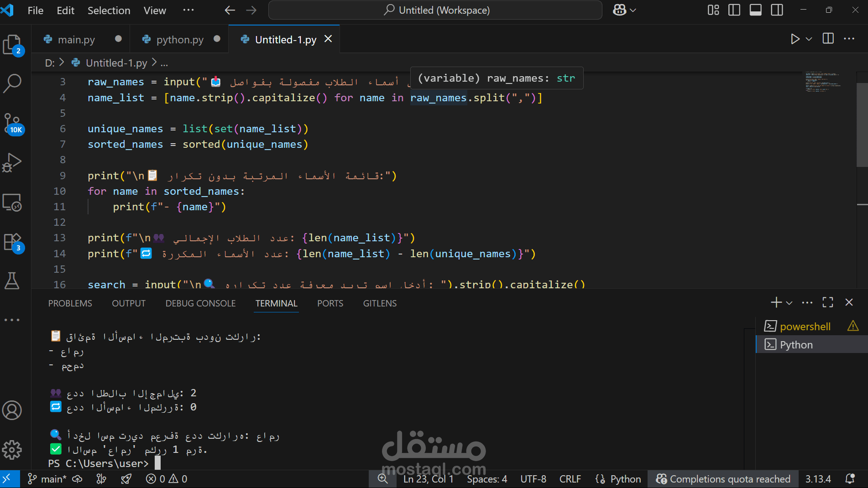This screenshot has height=488, width=868.
Task: Open Source Control view with 10K badge
Action: (x=12, y=123)
